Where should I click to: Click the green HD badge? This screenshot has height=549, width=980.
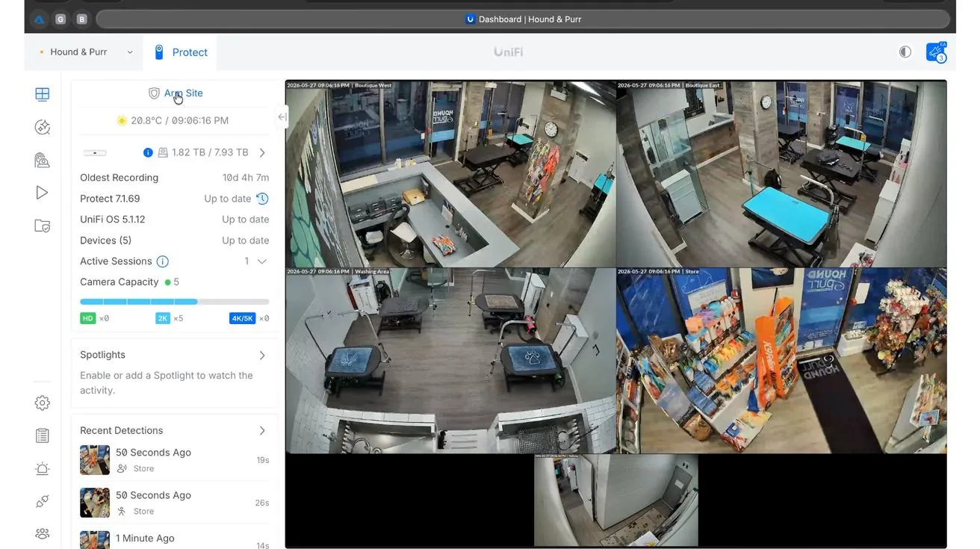[88, 318]
